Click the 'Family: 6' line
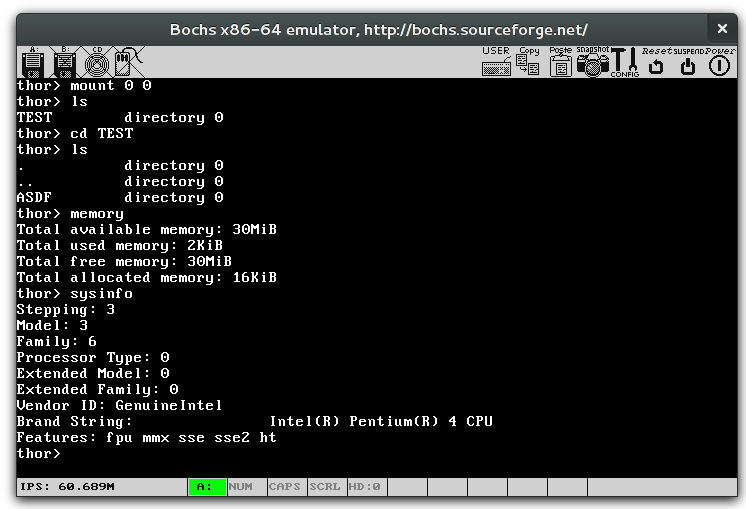Viewport: 746px width, 509px height. click(x=57, y=342)
